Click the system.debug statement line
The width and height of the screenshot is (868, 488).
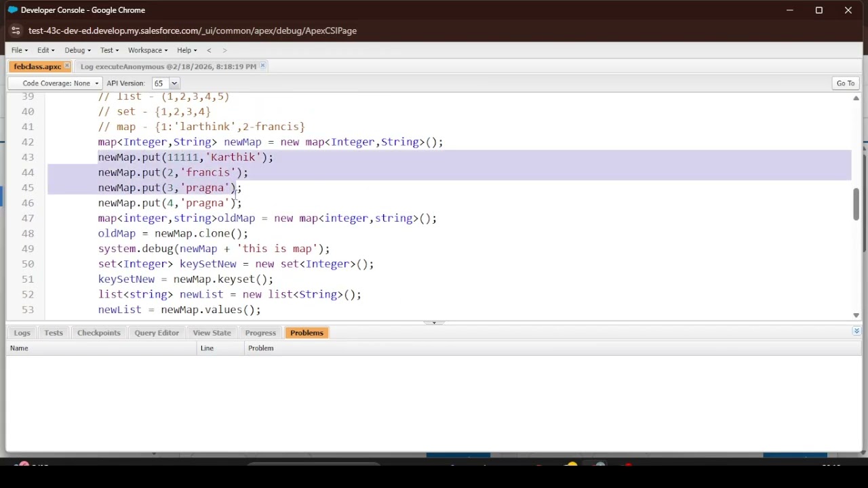(214, 249)
